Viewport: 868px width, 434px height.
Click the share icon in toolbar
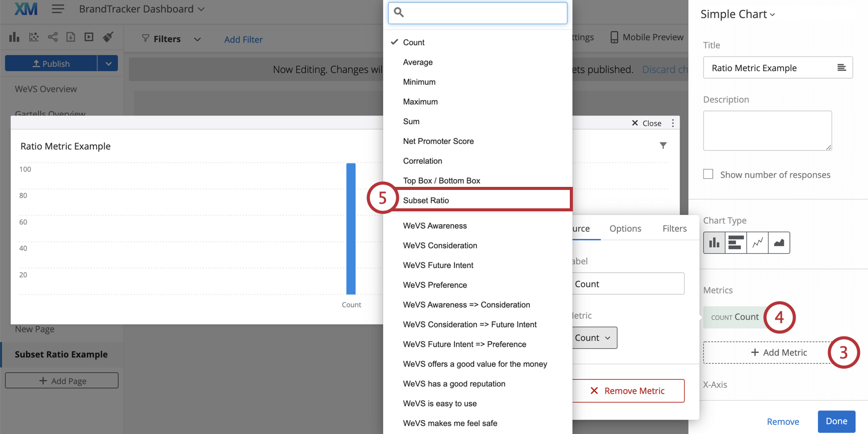(x=53, y=37)
